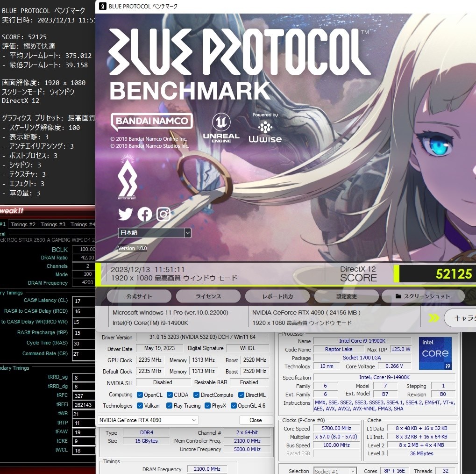Viewport: 476px width, 474px height.
Task: Click the 52125 score display
Action: point(437,274)
